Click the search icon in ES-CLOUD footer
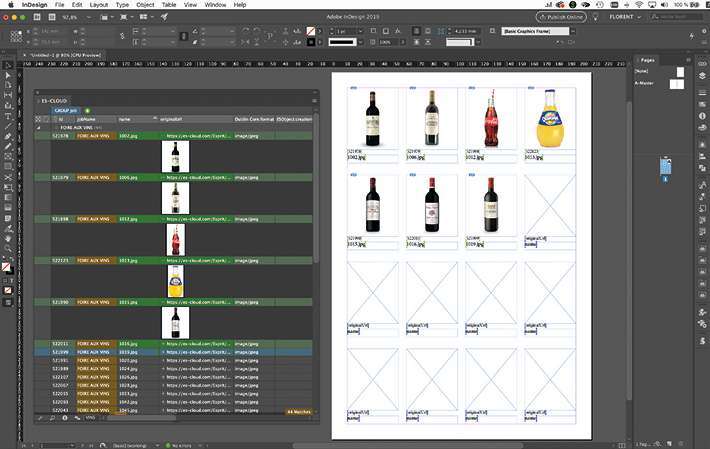Viewport: 710px width, 449px height. tap(52, 417)
